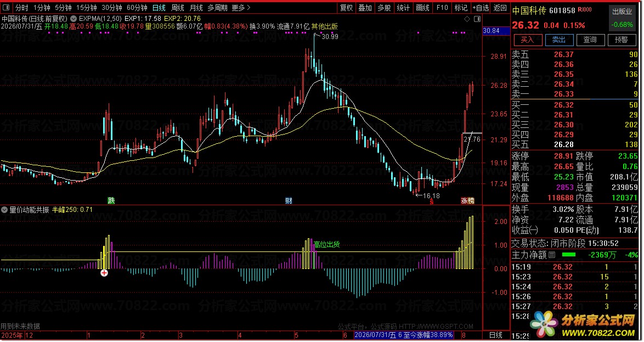This screenshot has width=644, height=342.
Task: Add stock via +自选 button
Action: click(481, 7)
